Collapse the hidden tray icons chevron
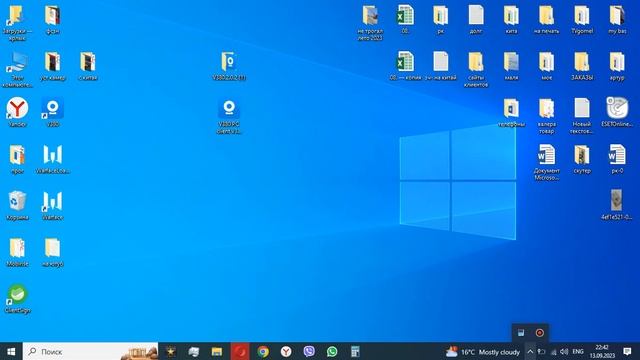Viewport: 640px width, 360px height. click(x=530, y=351)
